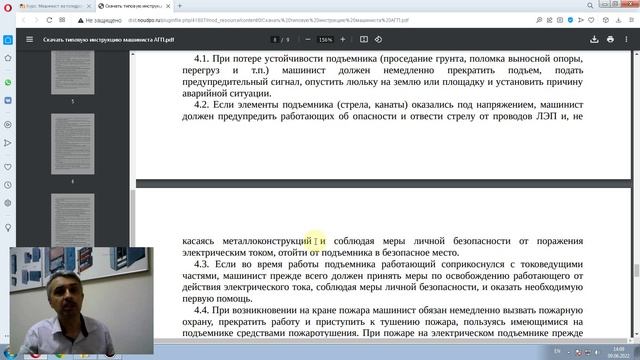640x360 pixels.
Task: Download the PDF file
Action: (x=594, y=40)
